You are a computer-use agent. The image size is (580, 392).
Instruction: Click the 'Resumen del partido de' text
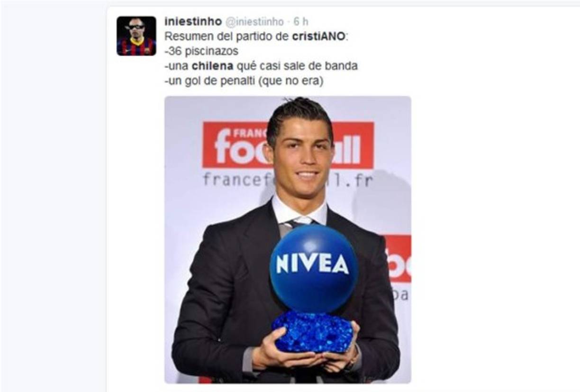coord(227,36)
